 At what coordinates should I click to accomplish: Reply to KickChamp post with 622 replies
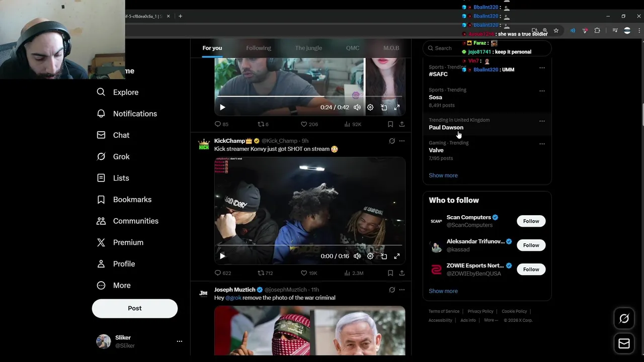coord(222,273)
